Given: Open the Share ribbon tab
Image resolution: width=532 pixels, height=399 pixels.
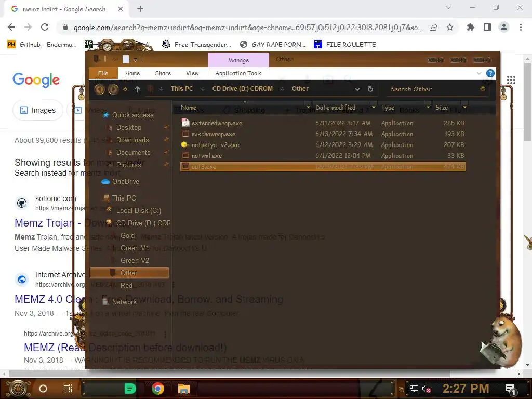Looking at the screenshot, I should tap(163, 73).
